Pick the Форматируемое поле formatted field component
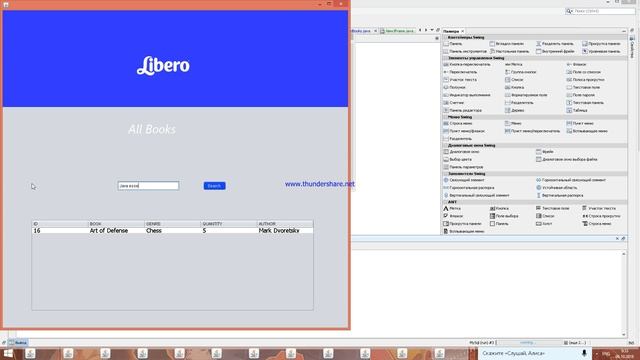 (x=526, y=95)
